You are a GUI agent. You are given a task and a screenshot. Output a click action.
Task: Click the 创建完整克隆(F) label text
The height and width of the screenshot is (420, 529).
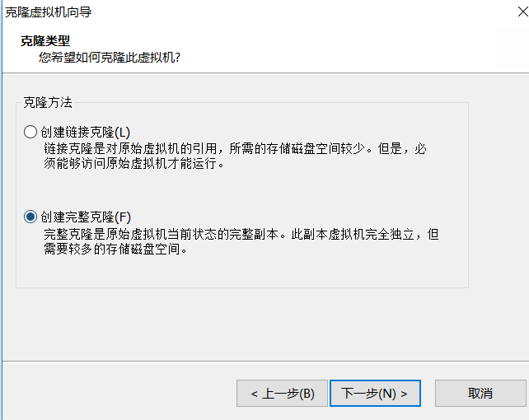tap(86, 217)
